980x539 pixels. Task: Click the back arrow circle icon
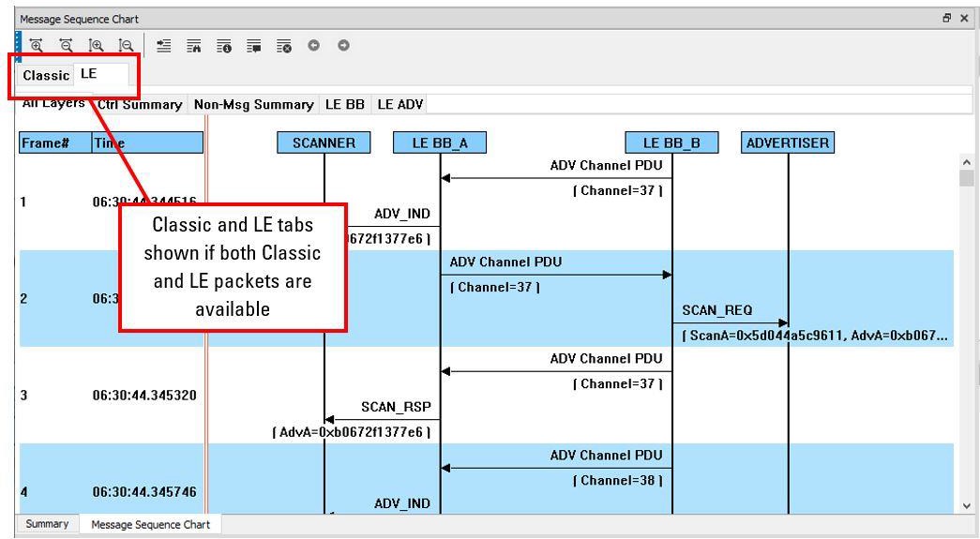pos(314,45)
